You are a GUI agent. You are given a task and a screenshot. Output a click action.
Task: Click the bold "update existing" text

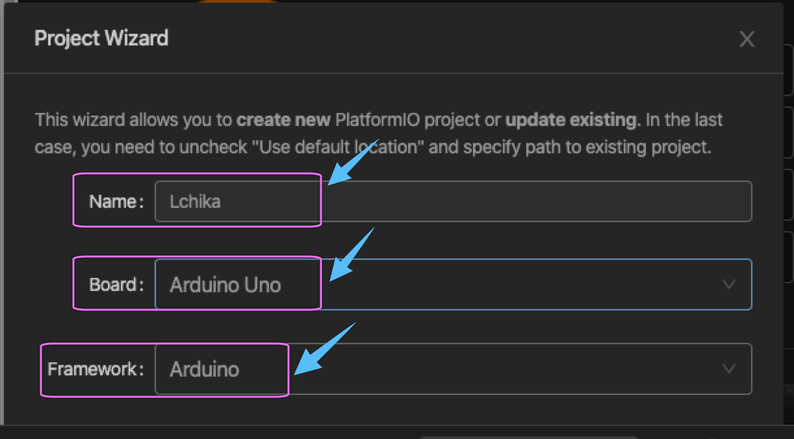[571, 120]
